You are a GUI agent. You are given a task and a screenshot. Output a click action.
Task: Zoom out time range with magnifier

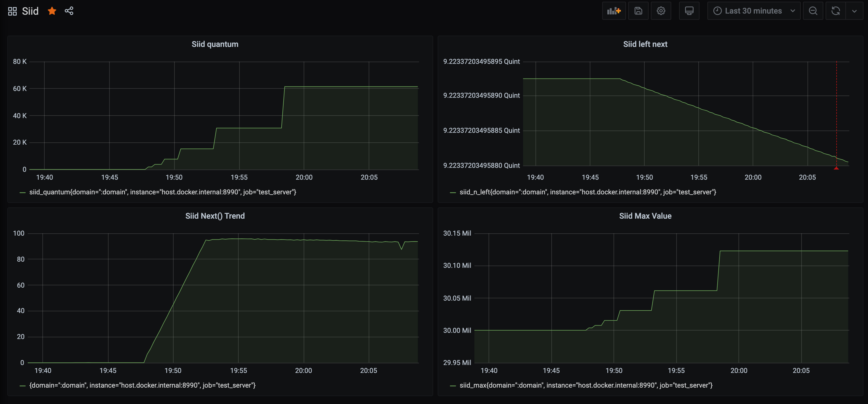pos(813,11)
